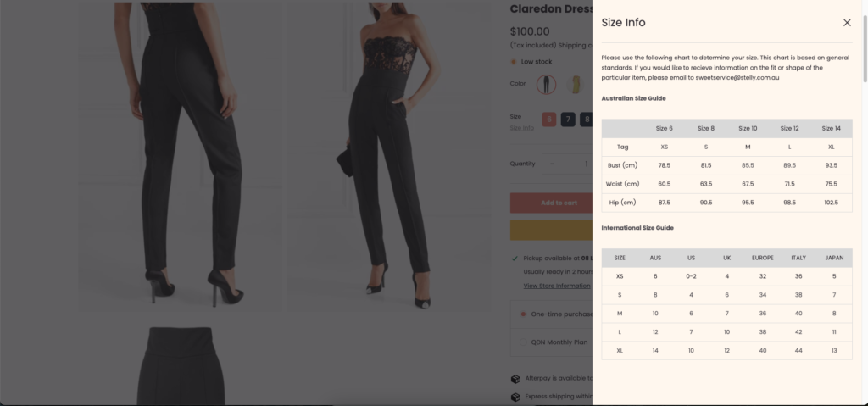The width and height of the screenshot is (868, 406).
Task: Open the back view product image
Action: pyautogui.click(x=180, y=156)
